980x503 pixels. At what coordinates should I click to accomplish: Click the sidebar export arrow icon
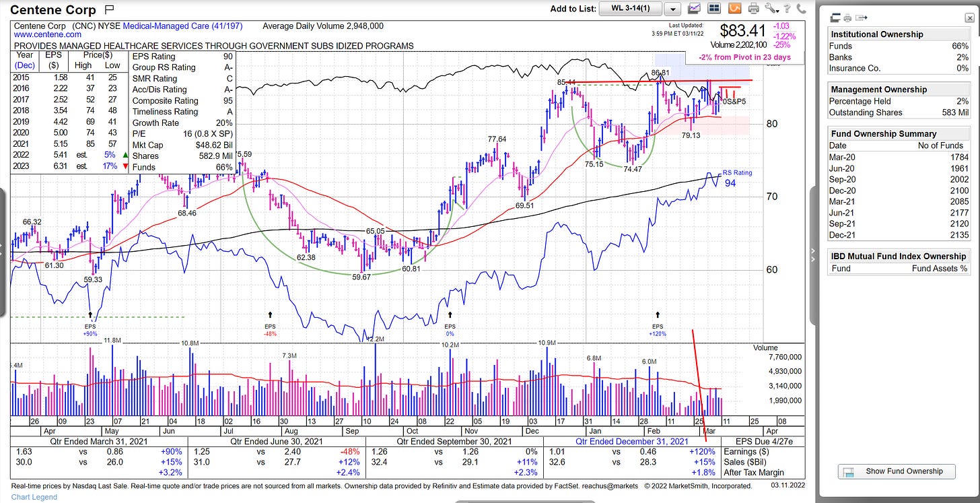tap(862, 18)
